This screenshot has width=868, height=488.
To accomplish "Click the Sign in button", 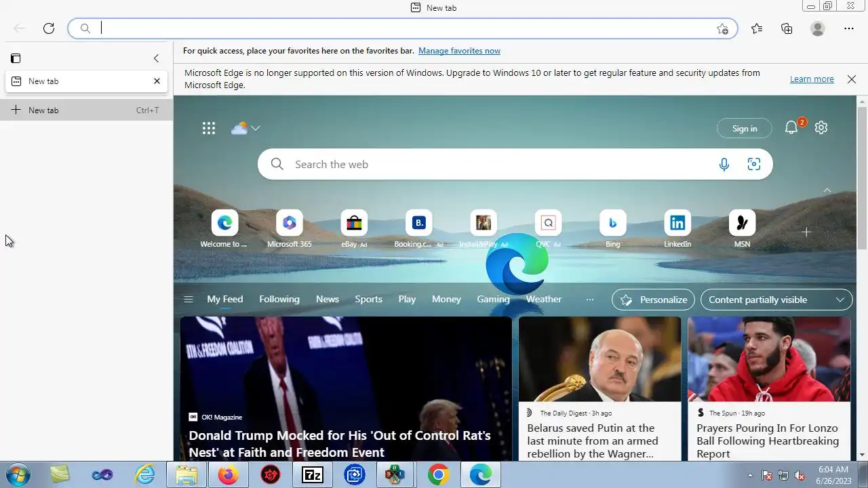I will click(745, 129).
